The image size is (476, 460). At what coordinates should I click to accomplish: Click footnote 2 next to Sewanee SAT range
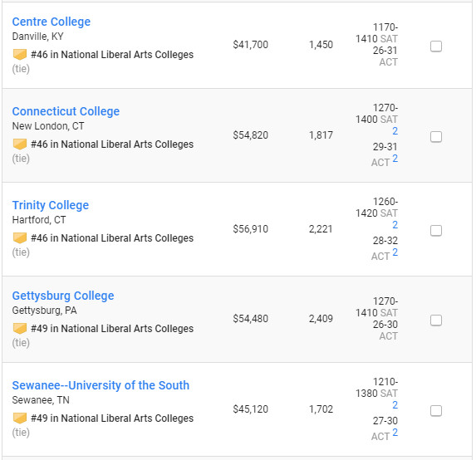pos(395,404)
